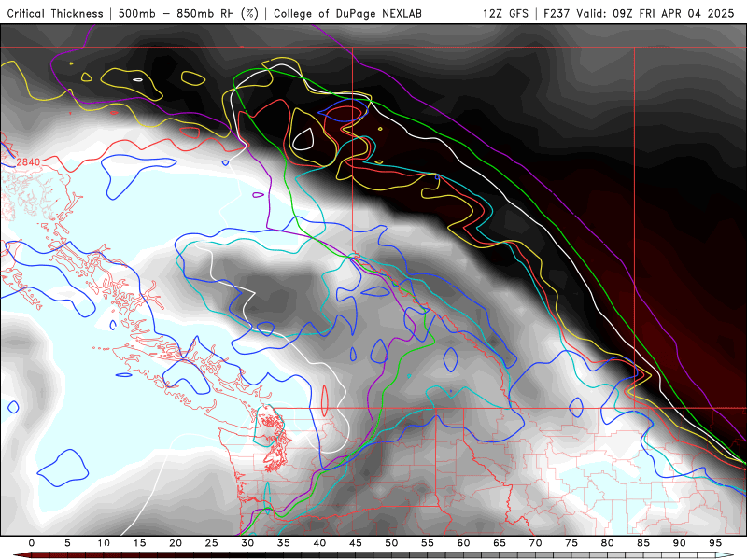Click the "60" tick label

[463, 543]
